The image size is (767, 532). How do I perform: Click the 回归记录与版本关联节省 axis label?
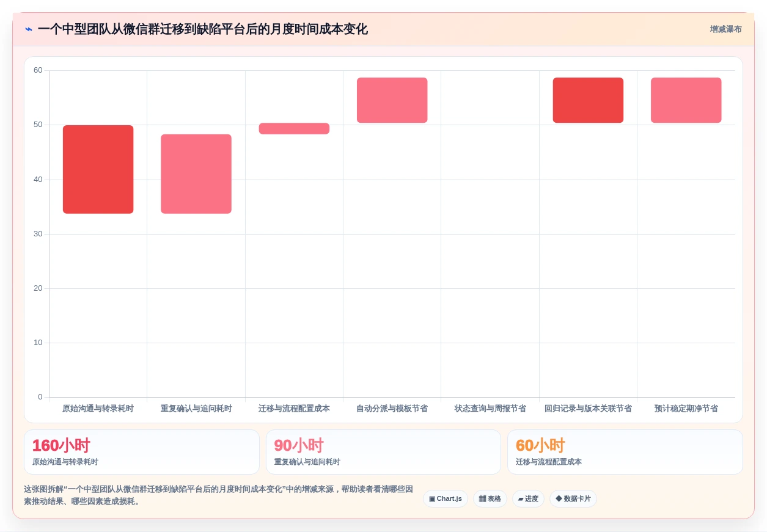588,409
